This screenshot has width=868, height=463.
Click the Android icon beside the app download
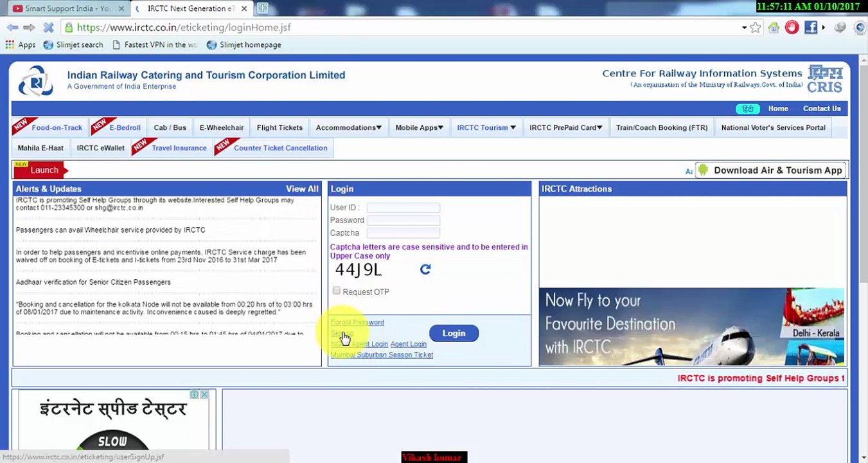point(703,170)
